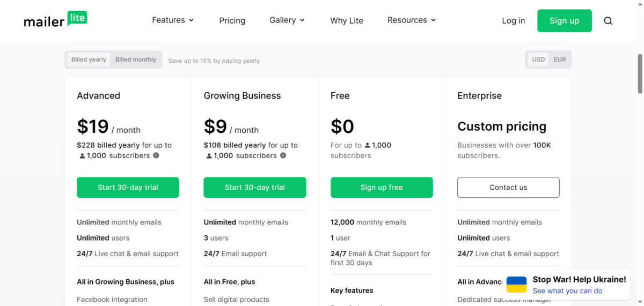
Task: Click subscriber person icon in Advanced plan
Action: tap(82, 156)
